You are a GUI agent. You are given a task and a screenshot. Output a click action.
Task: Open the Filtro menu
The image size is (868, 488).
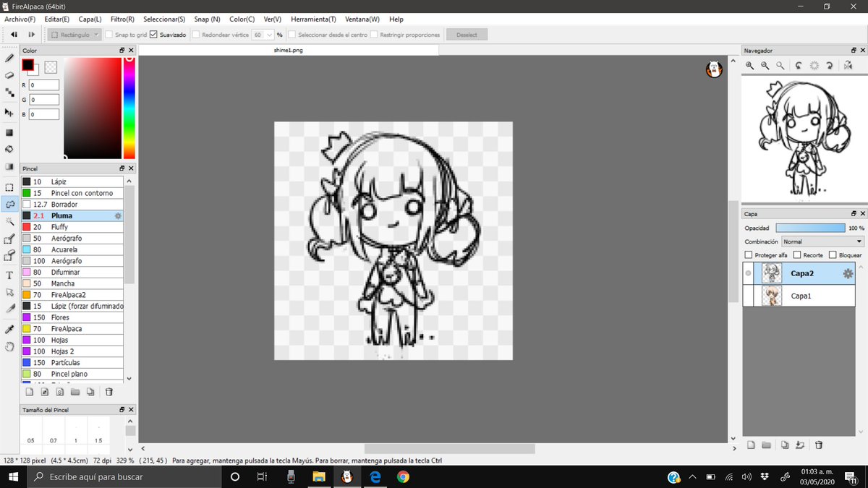pos(121,19)
